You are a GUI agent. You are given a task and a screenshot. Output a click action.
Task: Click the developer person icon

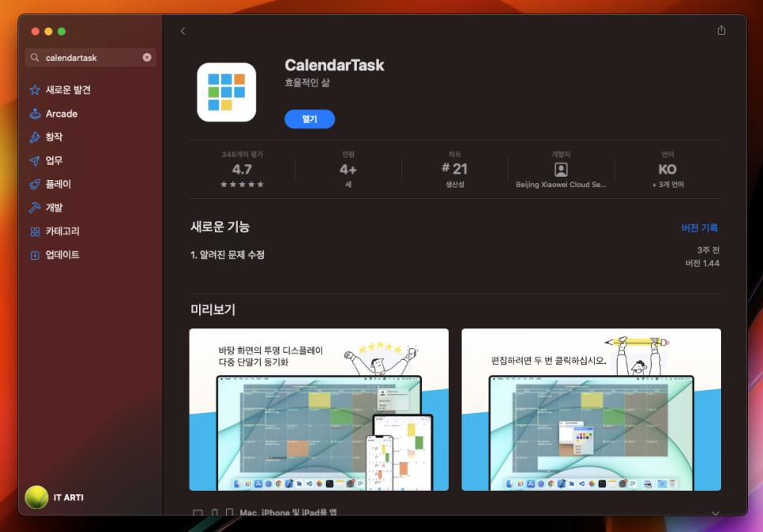click(x=561, y=169)
